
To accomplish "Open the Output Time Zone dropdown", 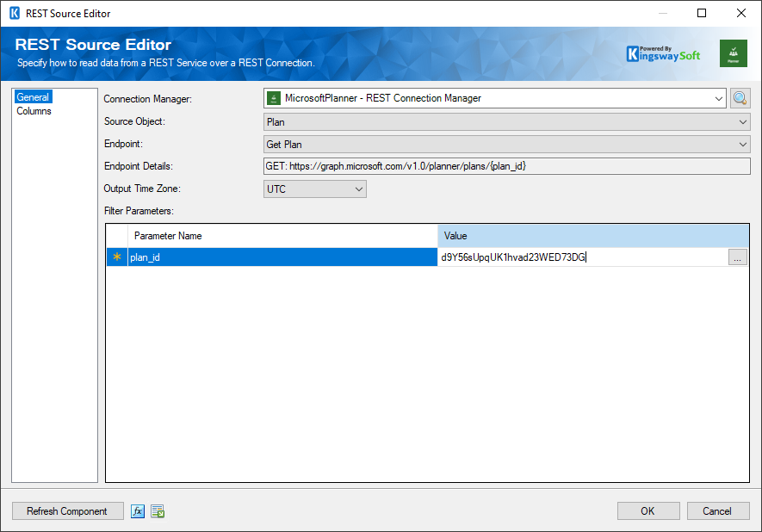I will [x=360, y=189].
